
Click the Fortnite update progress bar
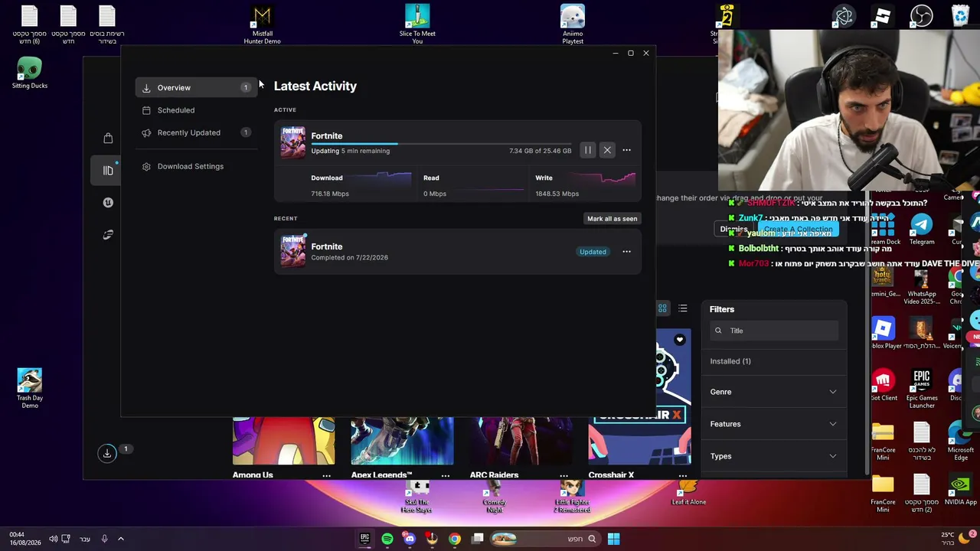(x=441, y=143)
